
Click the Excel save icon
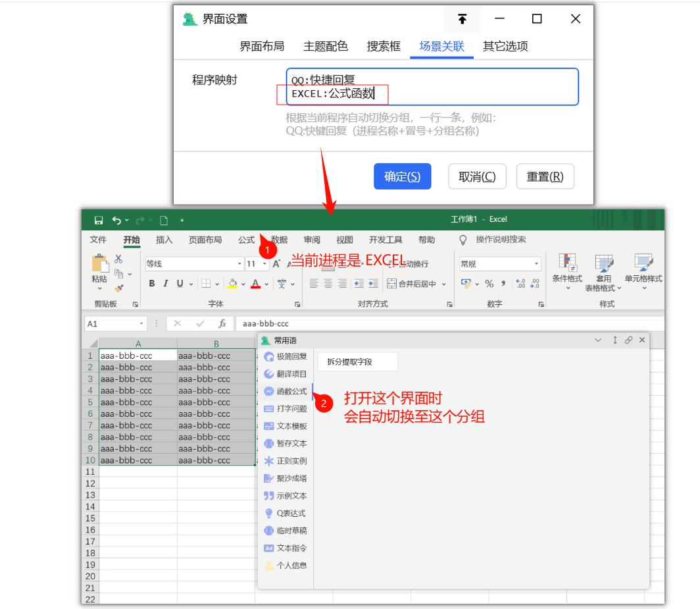(x=99, y=220)
